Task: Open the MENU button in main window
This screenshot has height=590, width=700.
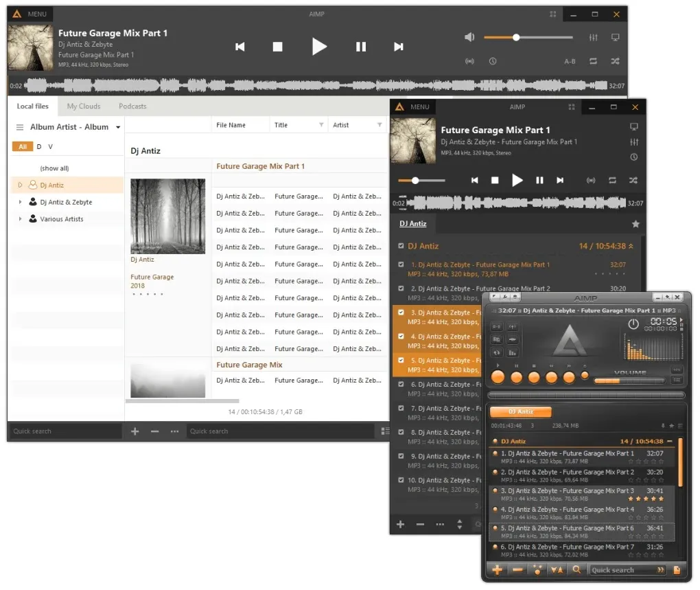Action: tap(30, 14)
